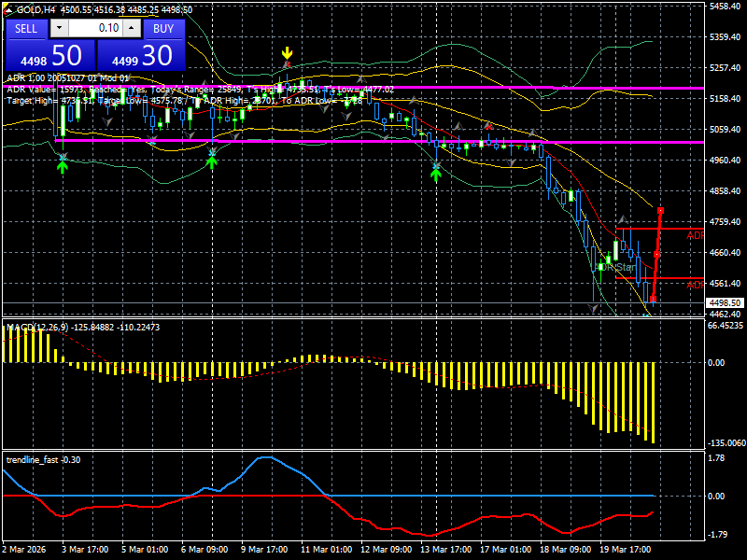Click the 9 Mar 17:00 time label

264,550
